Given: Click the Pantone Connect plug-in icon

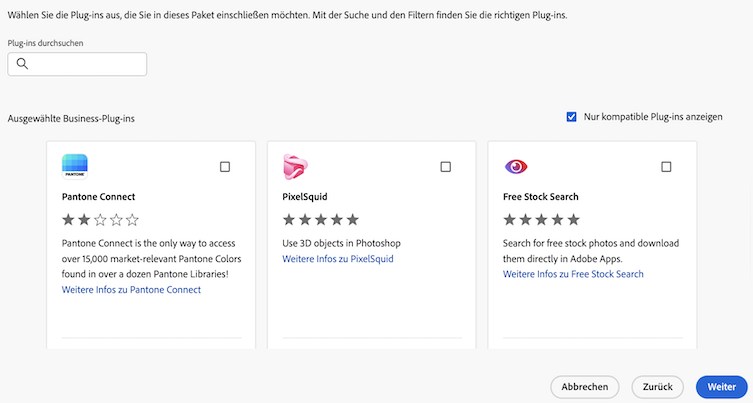Looking at the screenshot, I should click(75, 166).
